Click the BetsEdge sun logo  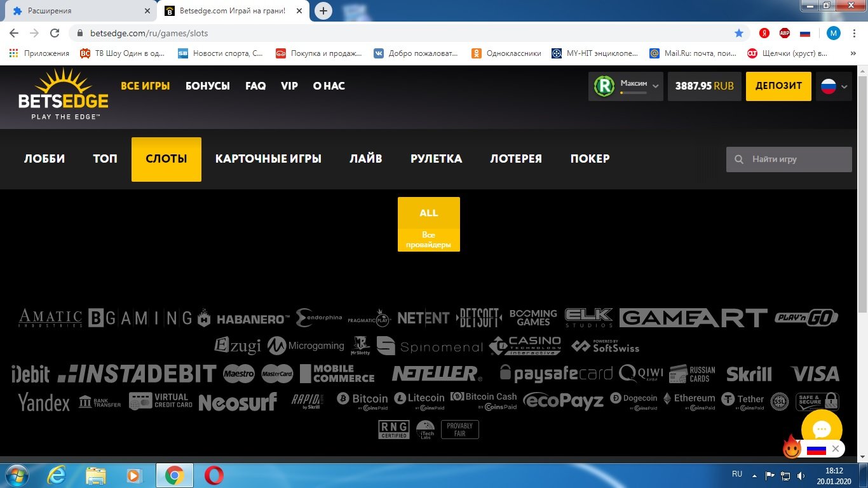63,94
